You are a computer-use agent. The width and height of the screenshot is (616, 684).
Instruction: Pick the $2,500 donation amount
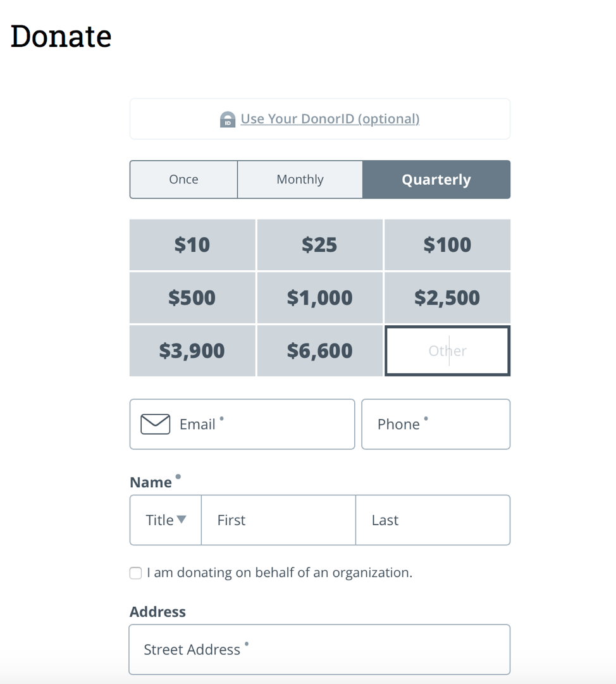447,298
